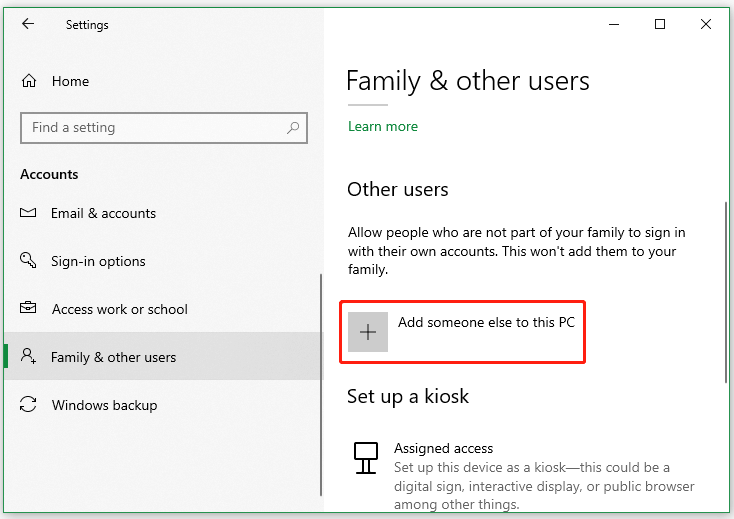
Task: Open the Learn more link
Action: click(x=383, y=126)
